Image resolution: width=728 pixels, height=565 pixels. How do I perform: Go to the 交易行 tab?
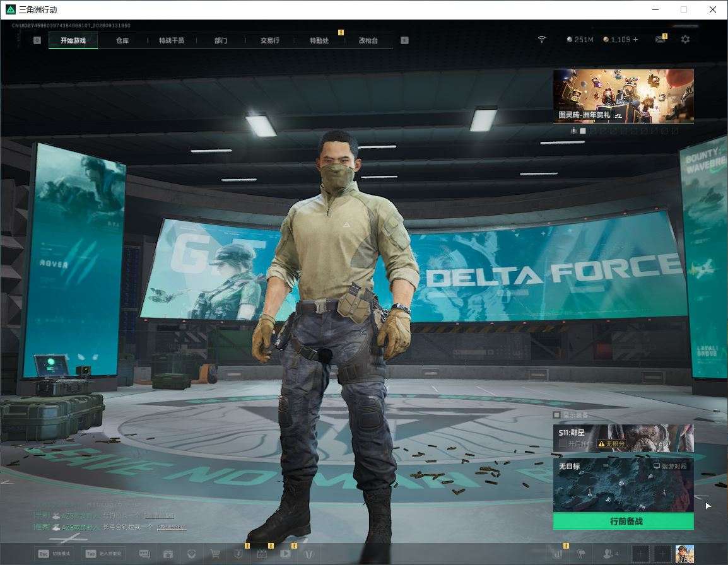(270, 40)
